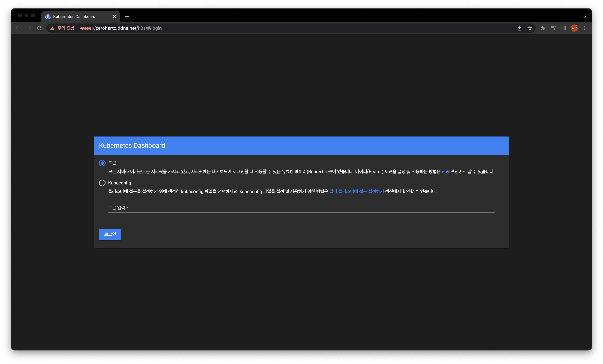The height and width of the screenshot is (364, 603).
Task: Bookmark this page with star icon
Action: click(x=530, y=28)
